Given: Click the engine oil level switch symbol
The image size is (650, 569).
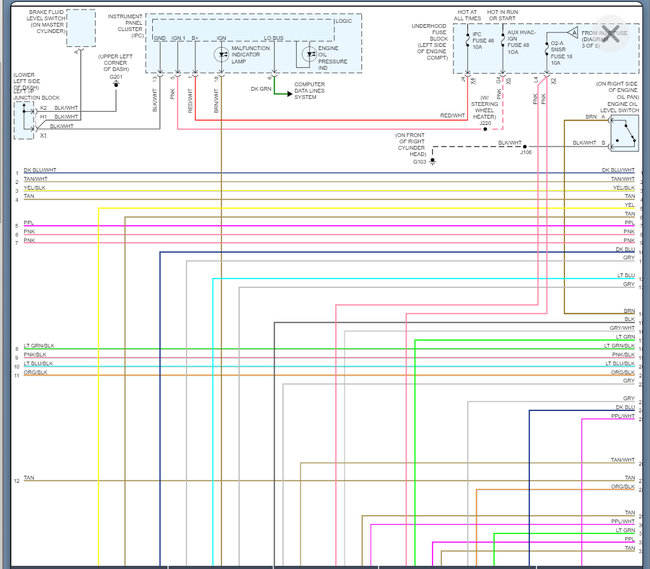Looking at the screenshot, I should (625, 133).
